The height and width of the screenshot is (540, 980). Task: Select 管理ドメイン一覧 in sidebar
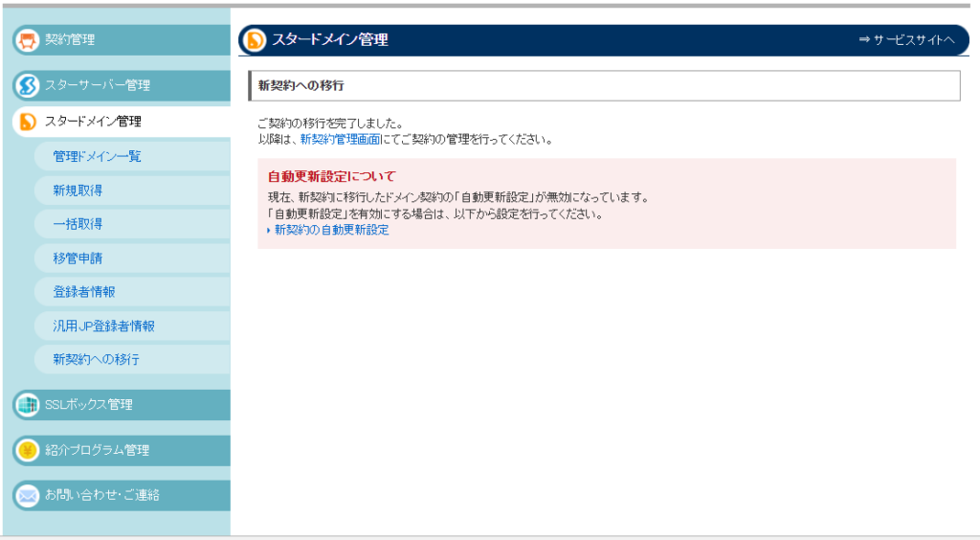click(98, 156)
